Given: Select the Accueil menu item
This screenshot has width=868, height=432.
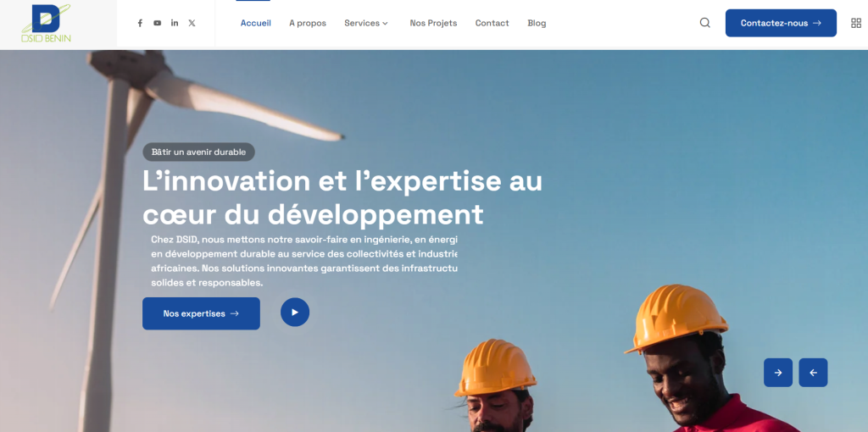Looking at the screenshot, I should 256,23.
